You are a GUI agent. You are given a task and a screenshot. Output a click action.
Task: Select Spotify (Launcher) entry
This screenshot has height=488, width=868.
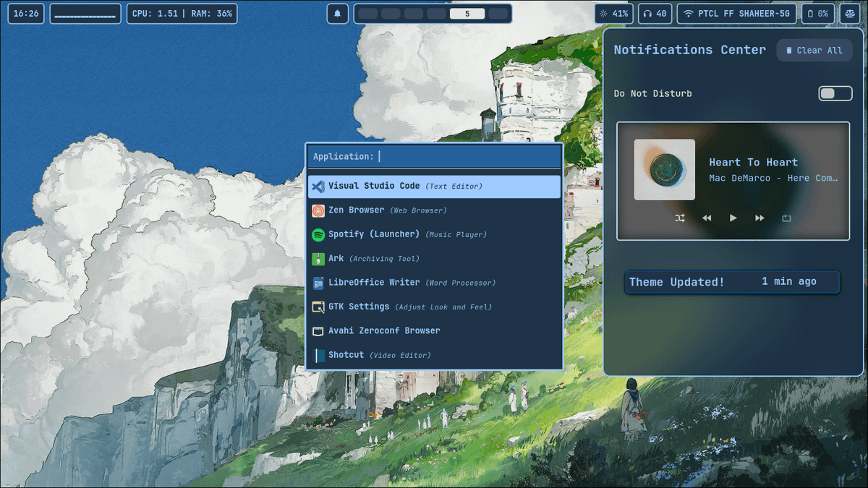click(x=434, y=235)
